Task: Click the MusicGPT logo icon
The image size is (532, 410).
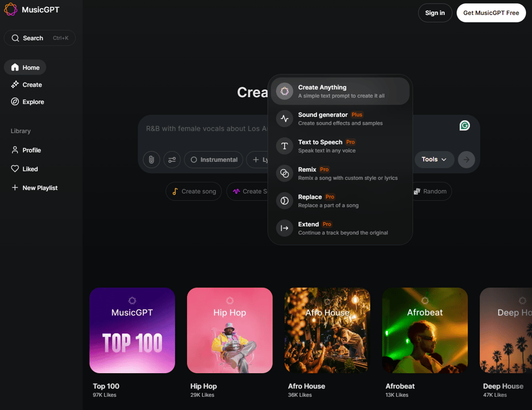Action: point(11,9)
